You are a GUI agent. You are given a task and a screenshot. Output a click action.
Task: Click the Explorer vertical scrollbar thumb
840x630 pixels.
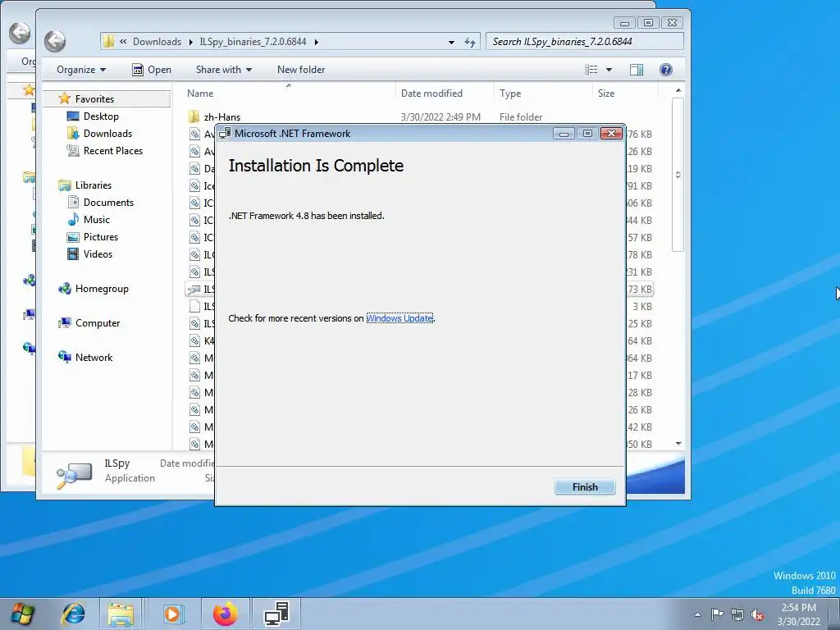[x=678, y=175]
